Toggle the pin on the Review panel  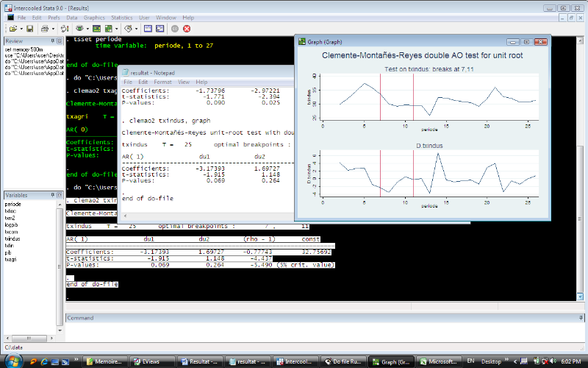click(53, 41)
